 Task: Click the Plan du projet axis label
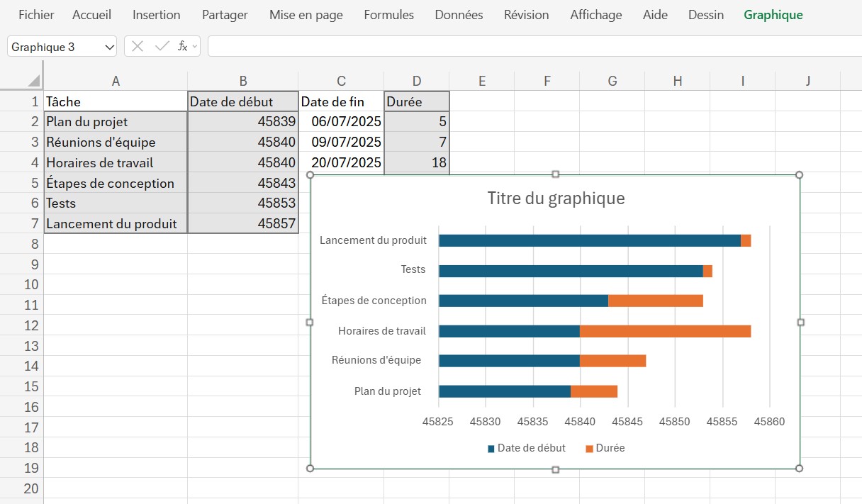click(388, 391)
